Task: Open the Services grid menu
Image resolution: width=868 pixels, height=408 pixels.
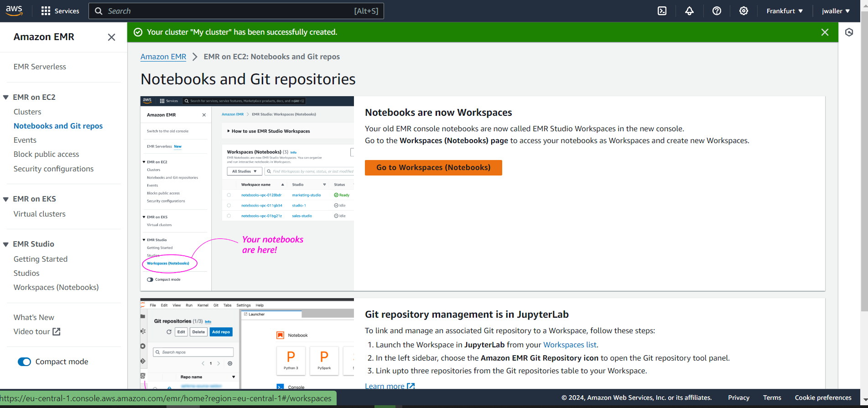Action: pyautogui.click(x=60, y=11)
